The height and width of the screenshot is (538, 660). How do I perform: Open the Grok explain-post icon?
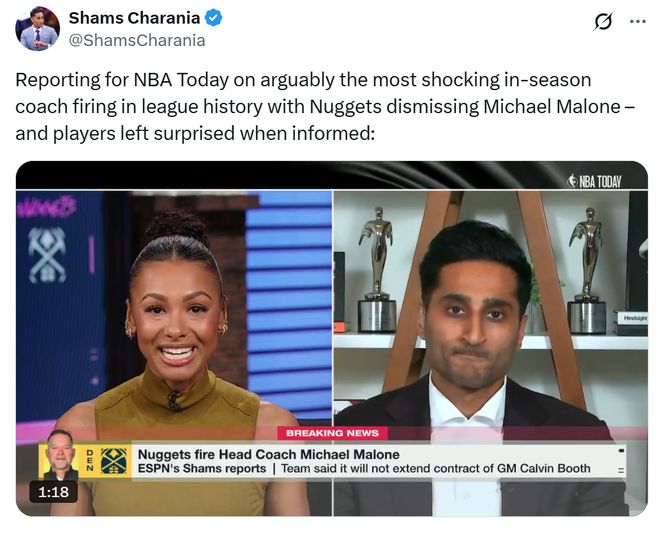pos(603,21)
